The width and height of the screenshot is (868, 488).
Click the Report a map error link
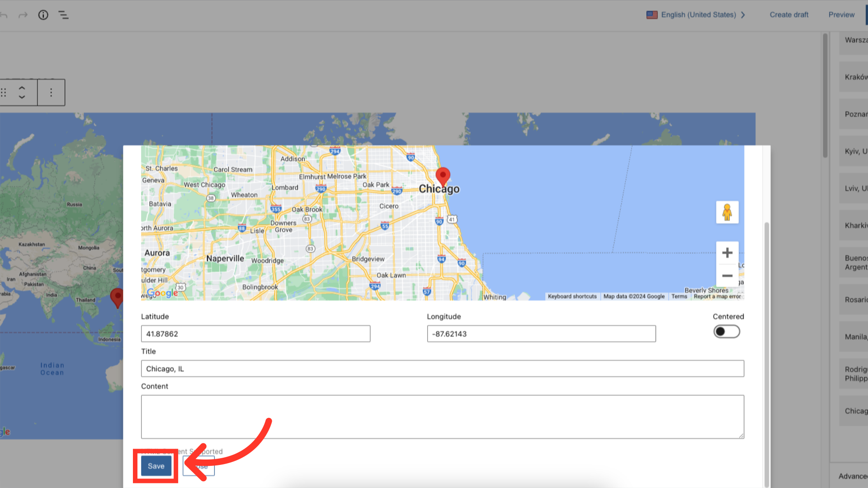(x=717, y=296)
